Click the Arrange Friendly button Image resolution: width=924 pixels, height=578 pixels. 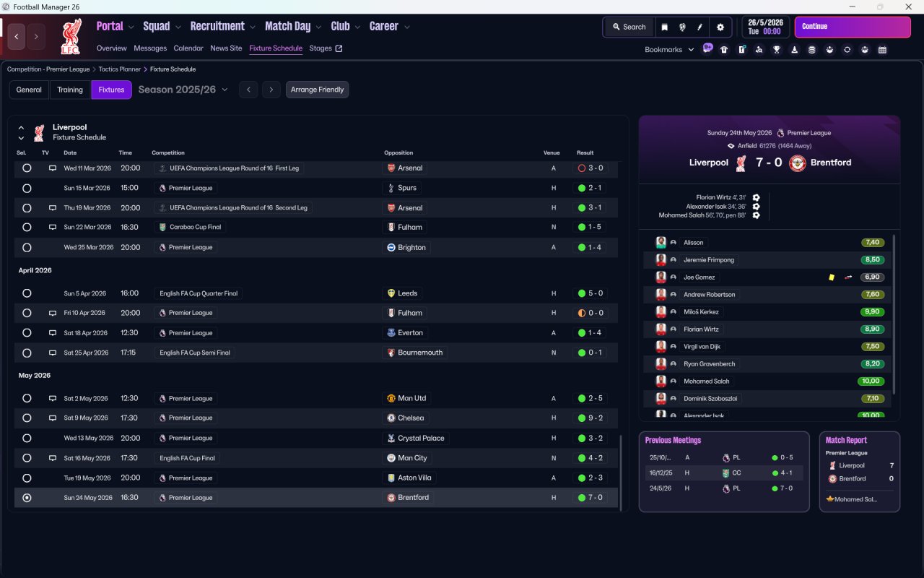click(x=318, y=90)
